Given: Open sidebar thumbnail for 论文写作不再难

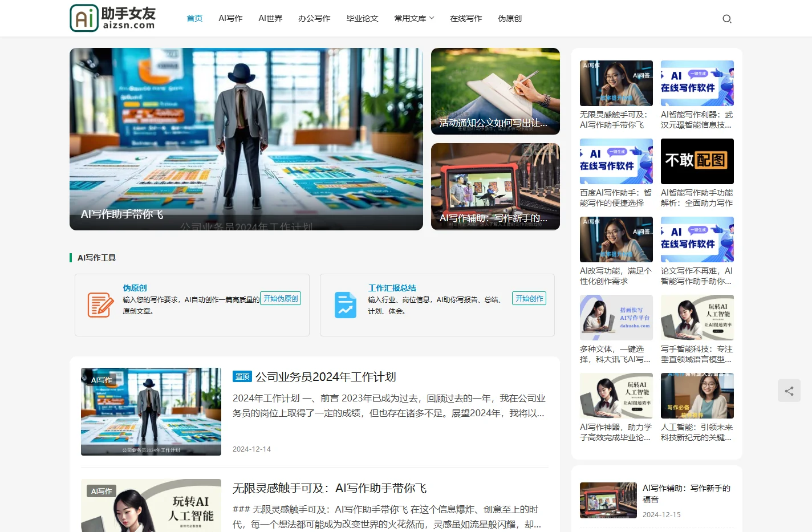Looking at the screenshot, I should tap(697, 239).
